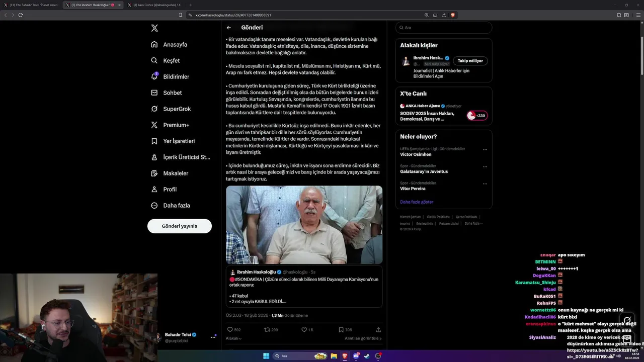Open Alakalı reply sort dropdown
Viewport: 644px width, 362px height.
tap(233, 338)
